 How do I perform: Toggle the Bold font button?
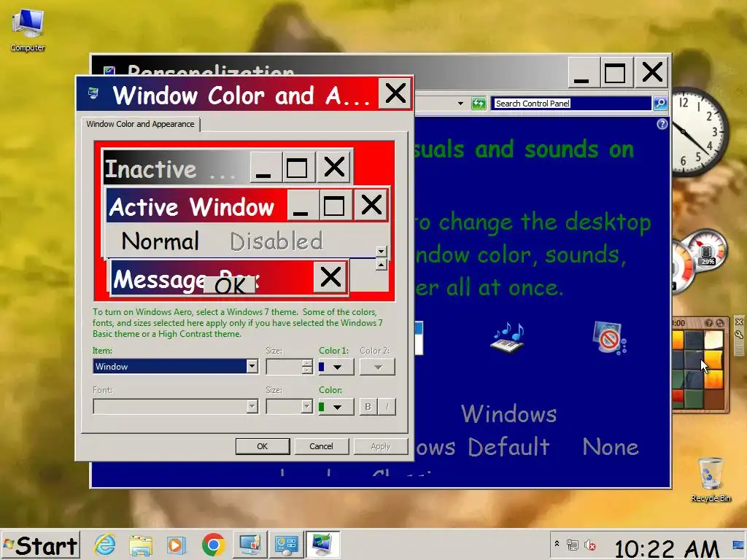tap(368, 407)
